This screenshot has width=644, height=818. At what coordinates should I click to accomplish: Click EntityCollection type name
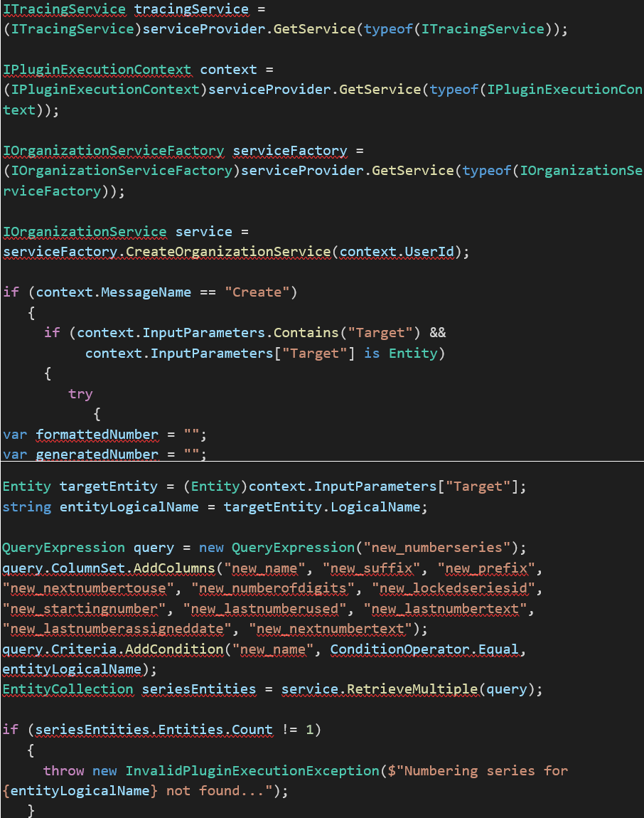[x=68, y=690]
